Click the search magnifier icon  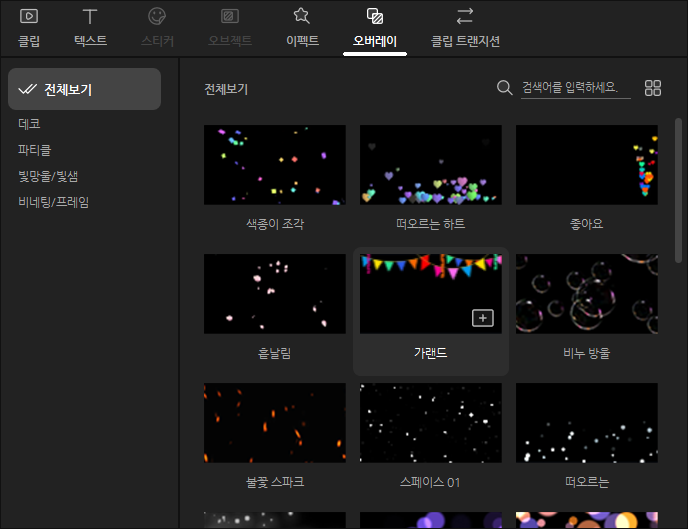(x=505, y=88)
